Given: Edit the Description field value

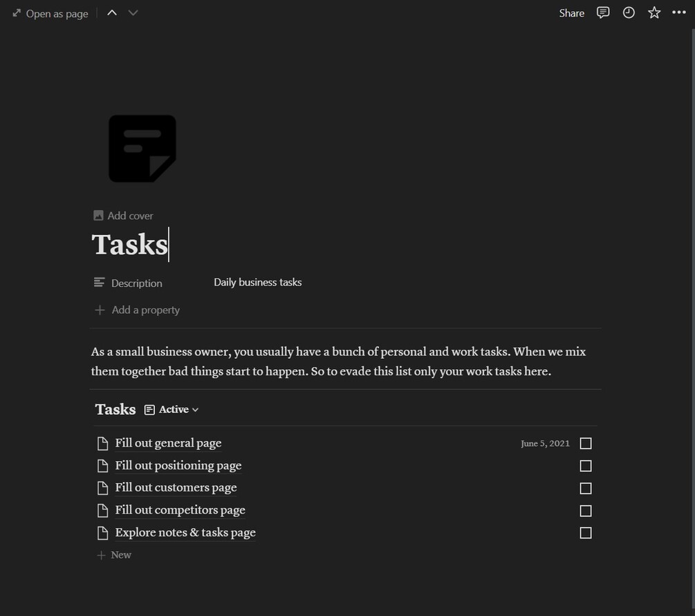Looking at the screenshot, I should pyautogui.click(x=258, y=283).
